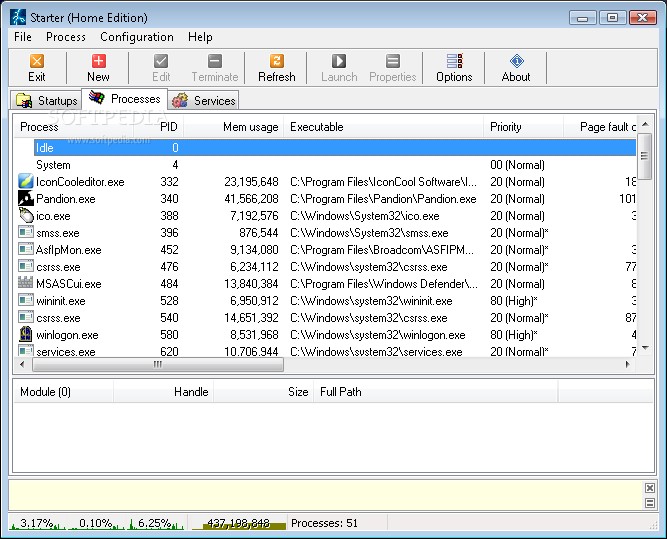
Task: Refresh the process list
Action: tap(276, 68)
